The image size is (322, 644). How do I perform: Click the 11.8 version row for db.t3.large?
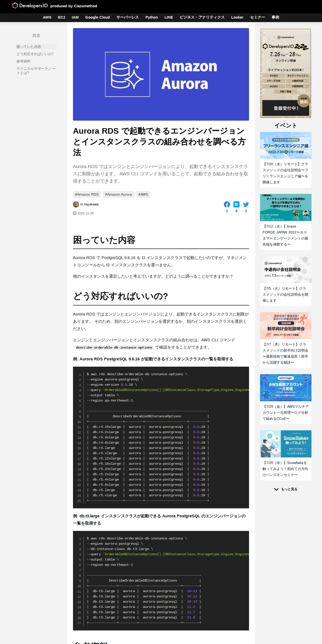[x=144, y=617]
